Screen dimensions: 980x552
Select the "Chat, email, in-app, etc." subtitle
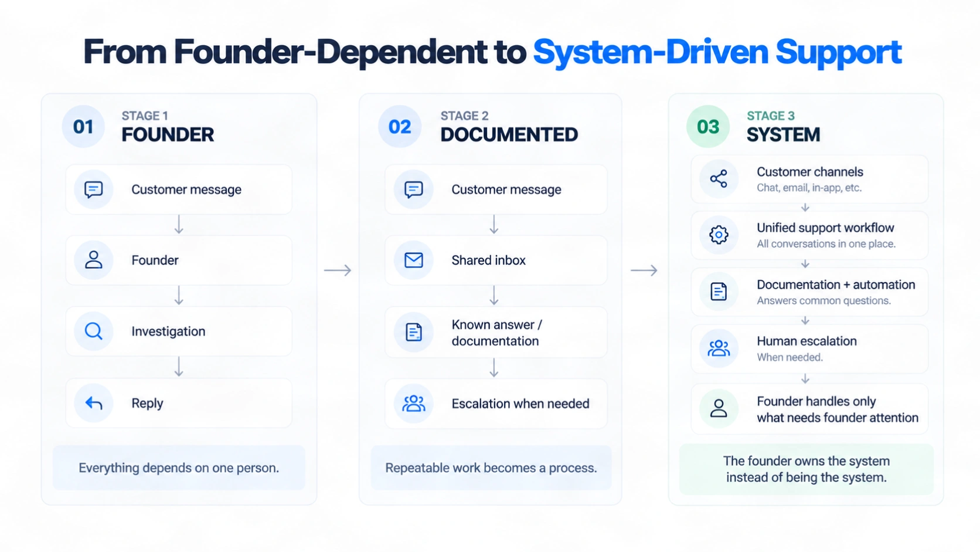click(x=809, y=188)
